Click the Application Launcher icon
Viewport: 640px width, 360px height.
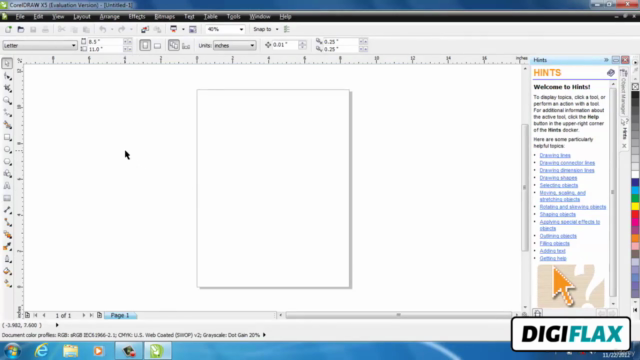coord(174,29)
